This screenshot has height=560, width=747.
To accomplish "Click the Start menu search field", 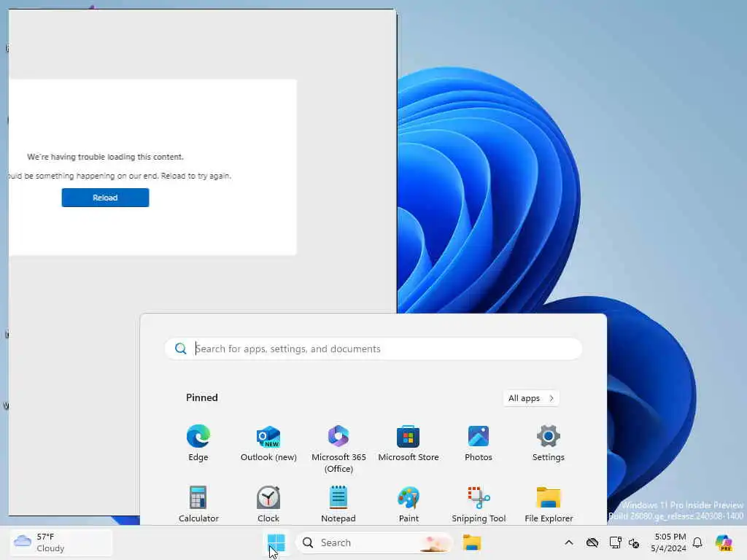I will pyautogui.click(x=373, y=349).
